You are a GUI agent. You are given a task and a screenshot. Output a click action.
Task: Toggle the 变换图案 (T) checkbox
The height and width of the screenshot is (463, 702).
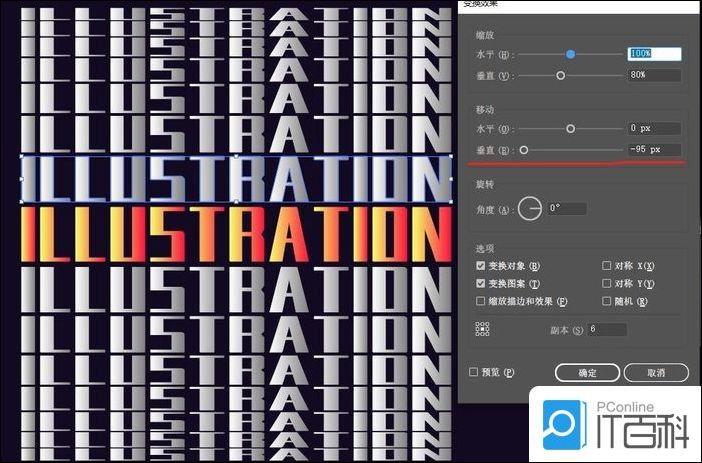tap(481, 283)
